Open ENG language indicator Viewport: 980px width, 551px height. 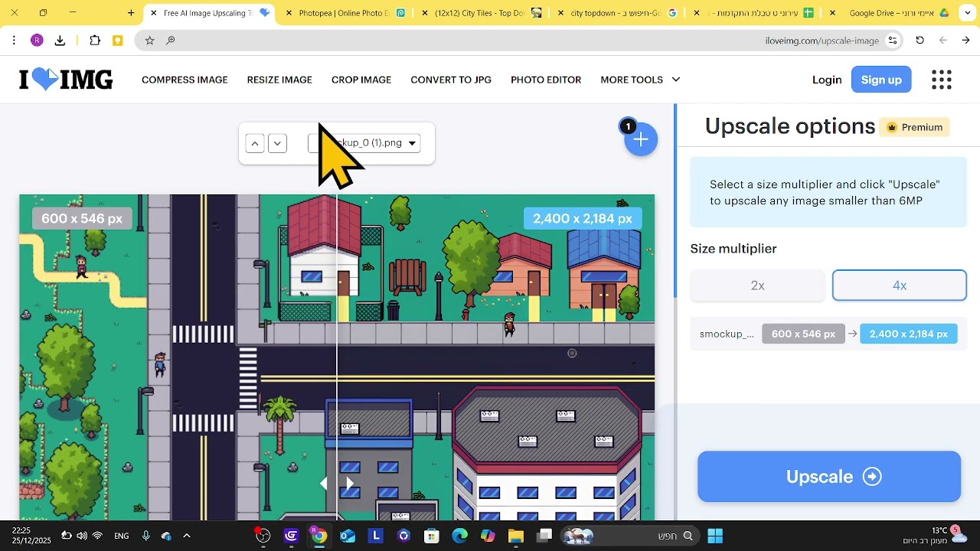point(122,536)
